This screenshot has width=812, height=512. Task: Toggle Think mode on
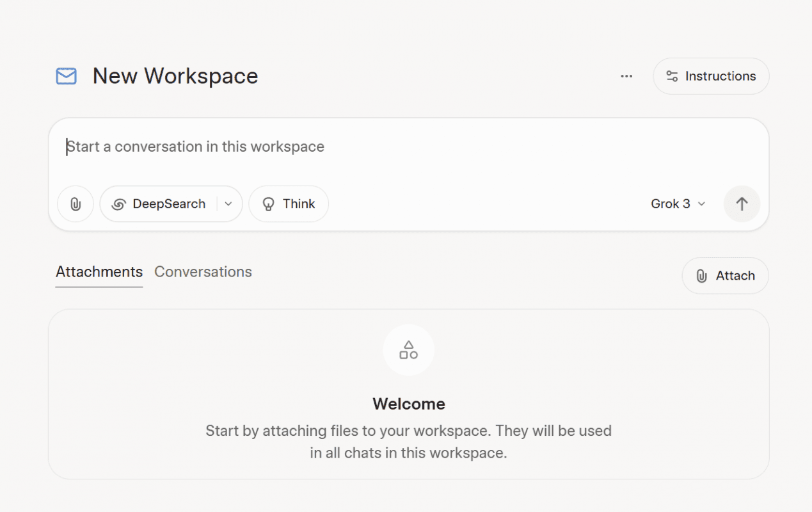pyautogui.click(x=289, y=204)
